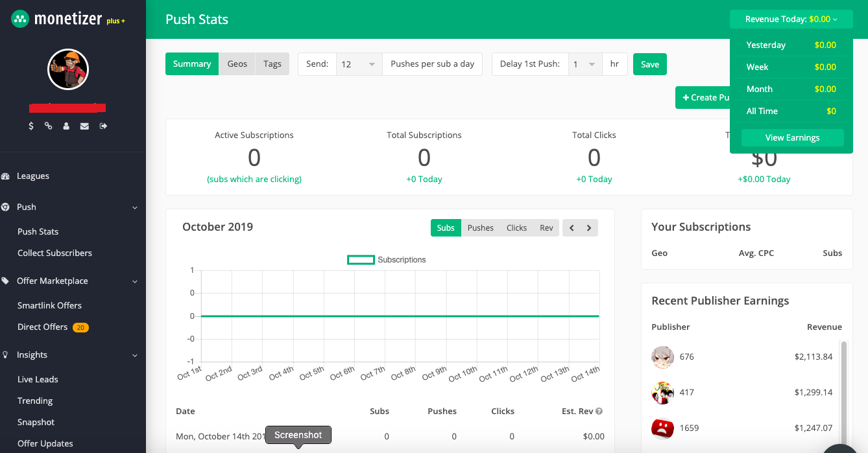Toggle the Subscriptions chart legend box
This screenshot has width=868, height=453.
361,259
